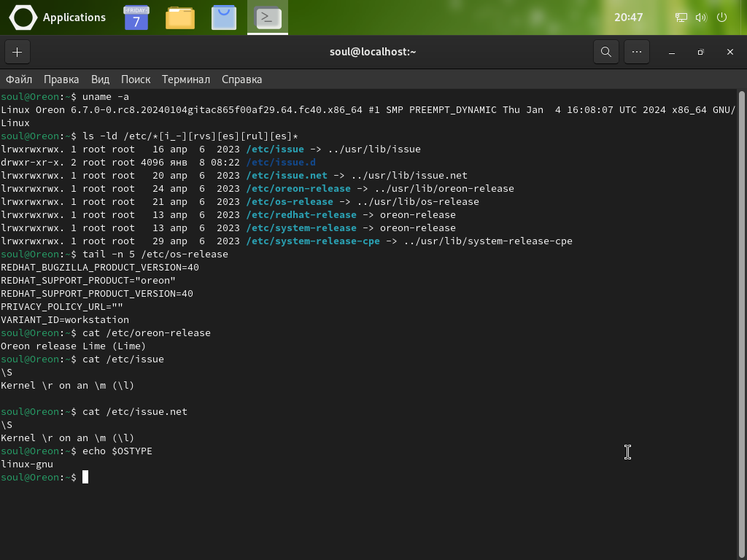Click the 'cat /etc/issue.net' command
Image resolution: width=747 pixels, height=560 pixels.
point(135,411)
